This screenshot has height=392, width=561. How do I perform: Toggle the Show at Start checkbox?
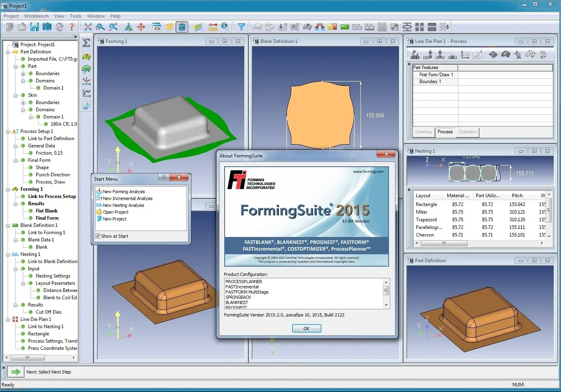point(98,236)
